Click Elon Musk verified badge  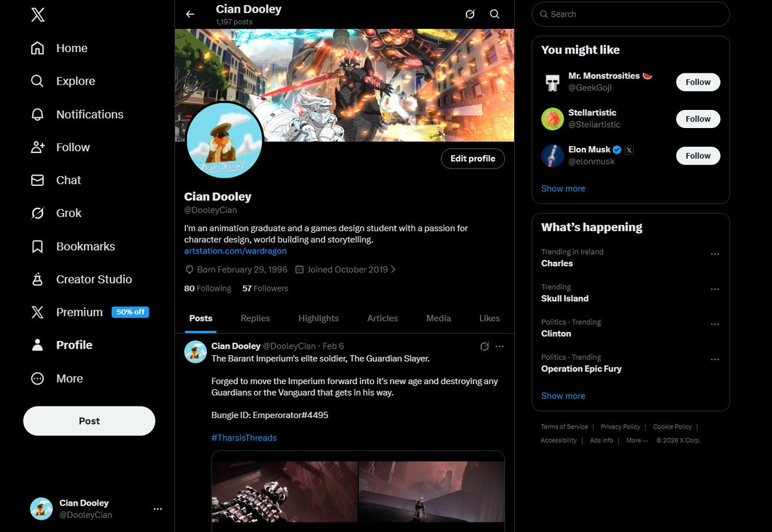[x=617, y=149]
